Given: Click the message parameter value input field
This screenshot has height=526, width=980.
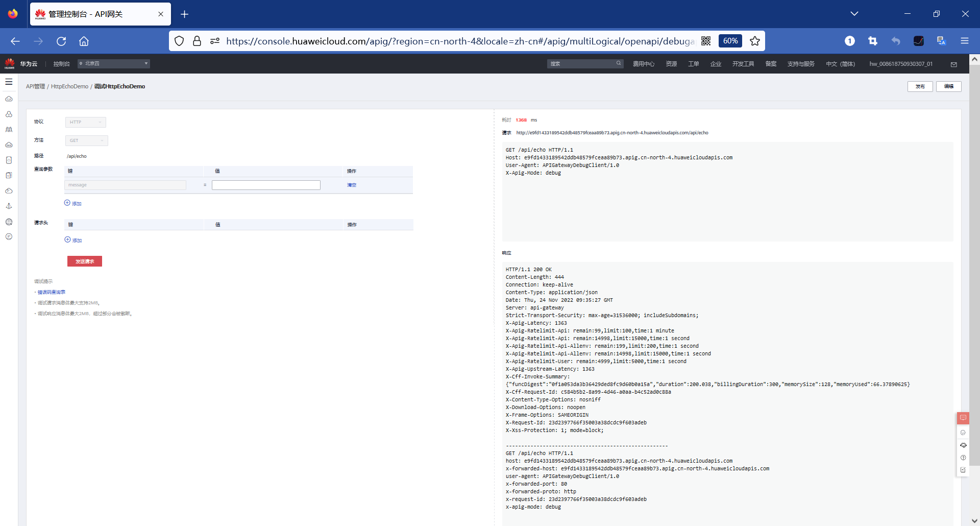Looking at the screenshot, I should click(x=266, y=185).
